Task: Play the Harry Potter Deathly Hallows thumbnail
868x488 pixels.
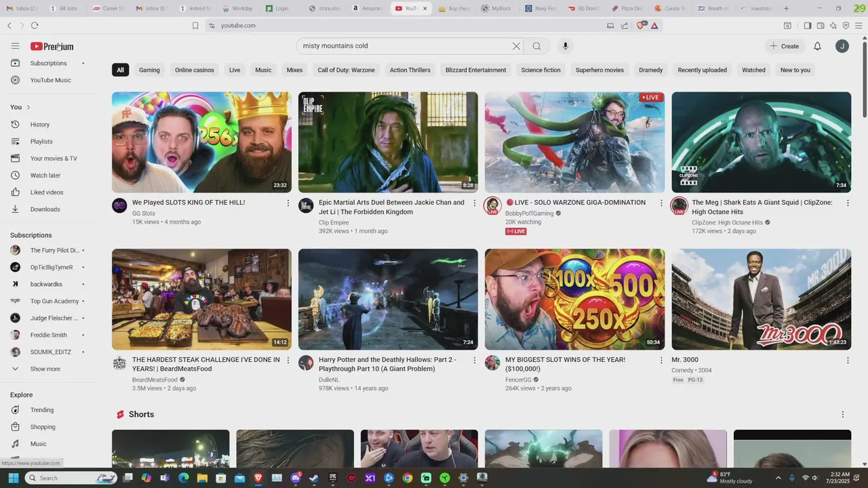Action: (388, 299)
